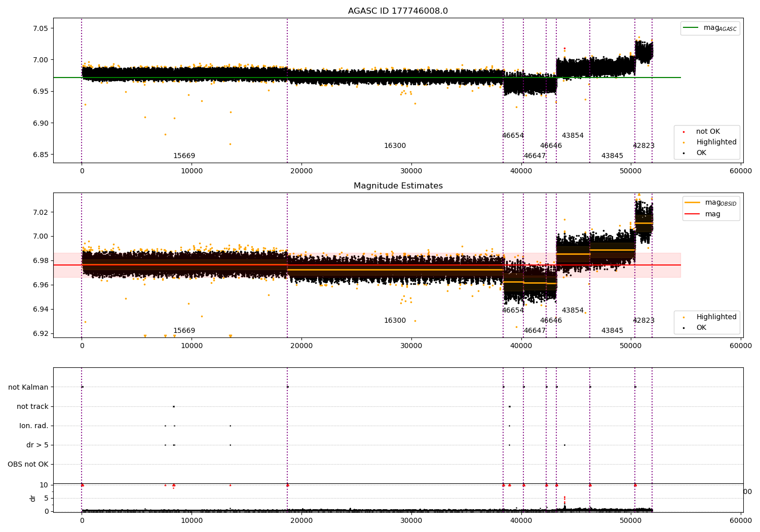This screenshot has height=532, width=760.
Task: Click OBSID label 43854 in Magnitude Estimates plot
Action: point(573,311)
